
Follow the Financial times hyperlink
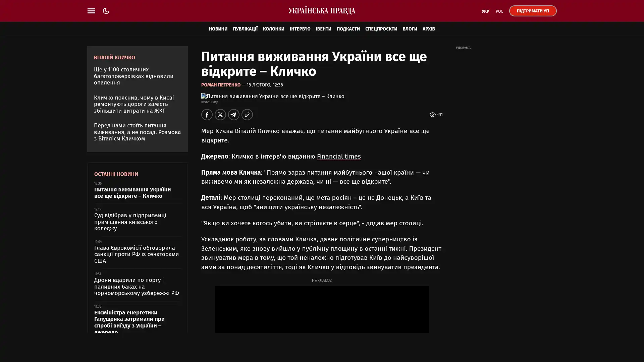click(x=338, y=157)
